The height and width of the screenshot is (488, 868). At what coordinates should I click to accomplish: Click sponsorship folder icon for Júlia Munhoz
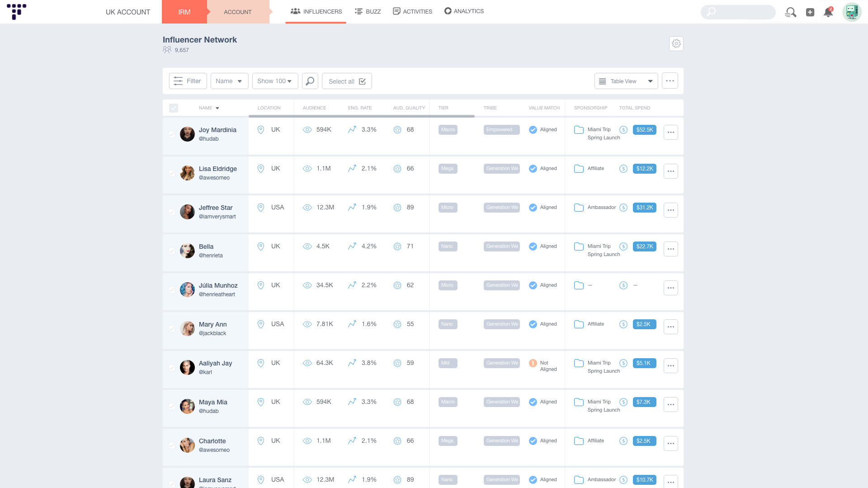tap(579, 285)
